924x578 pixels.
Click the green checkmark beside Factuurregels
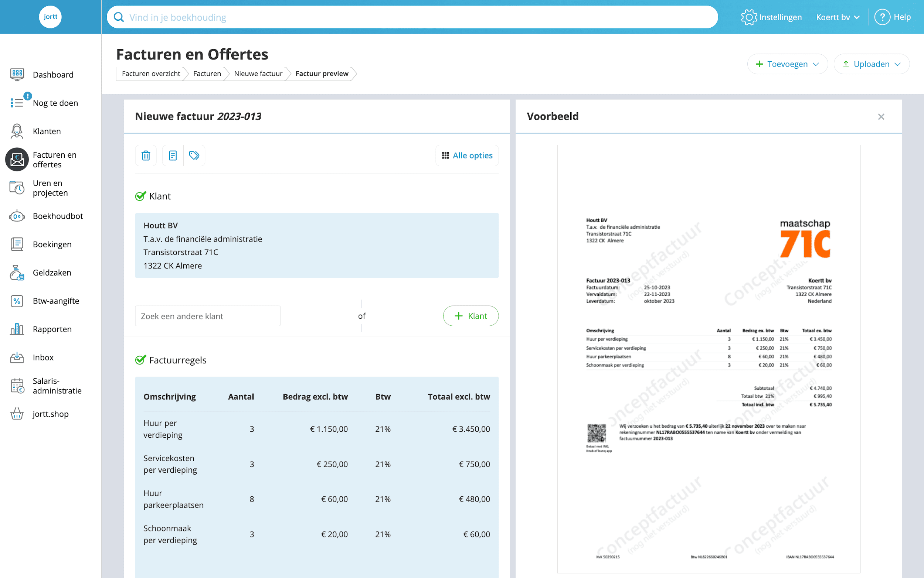click(140, 360)
